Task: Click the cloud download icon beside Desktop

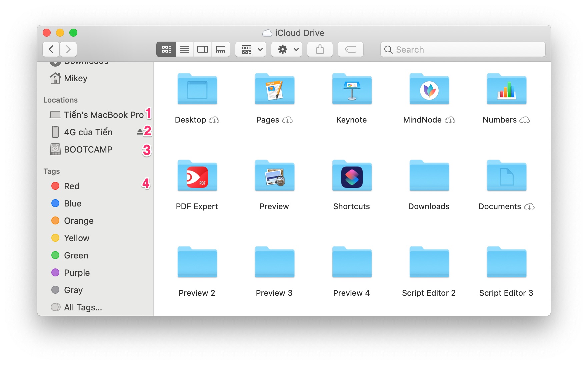Action: (x=214, y=120)
